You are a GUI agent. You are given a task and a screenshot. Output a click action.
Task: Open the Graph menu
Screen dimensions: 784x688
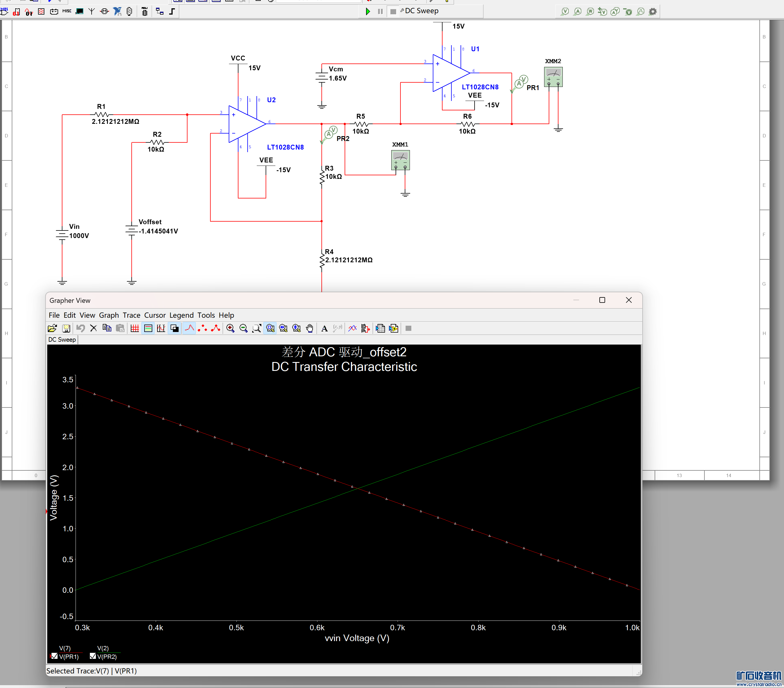click(108, 315)
